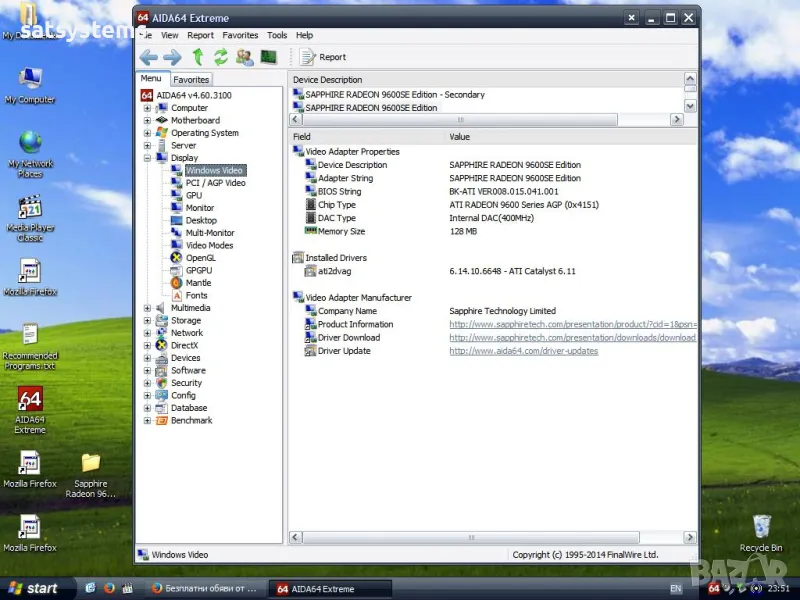This screenshot has width=800, height=600.
Task: Click the Report button in the toolbar
Action: click(323, 57)
